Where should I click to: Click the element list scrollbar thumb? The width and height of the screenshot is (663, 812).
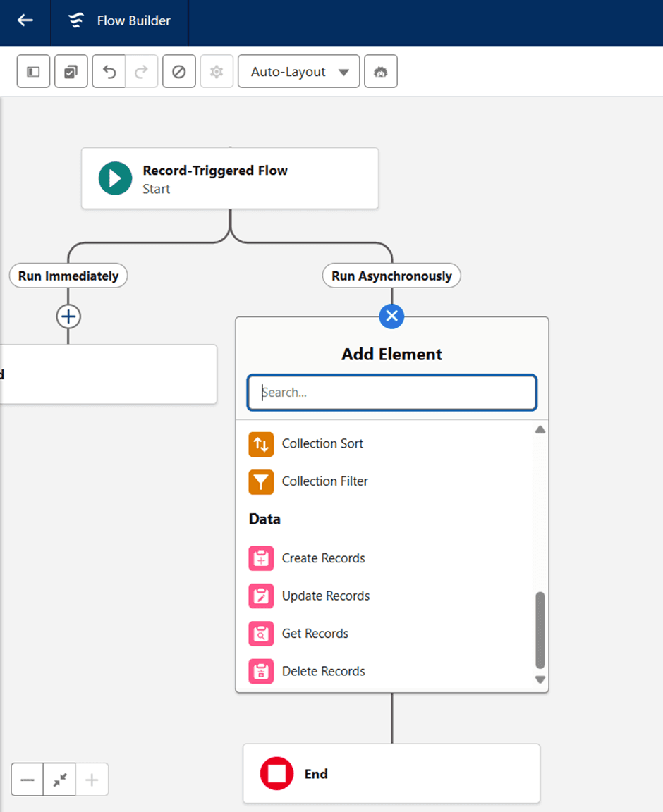[540, 630]
